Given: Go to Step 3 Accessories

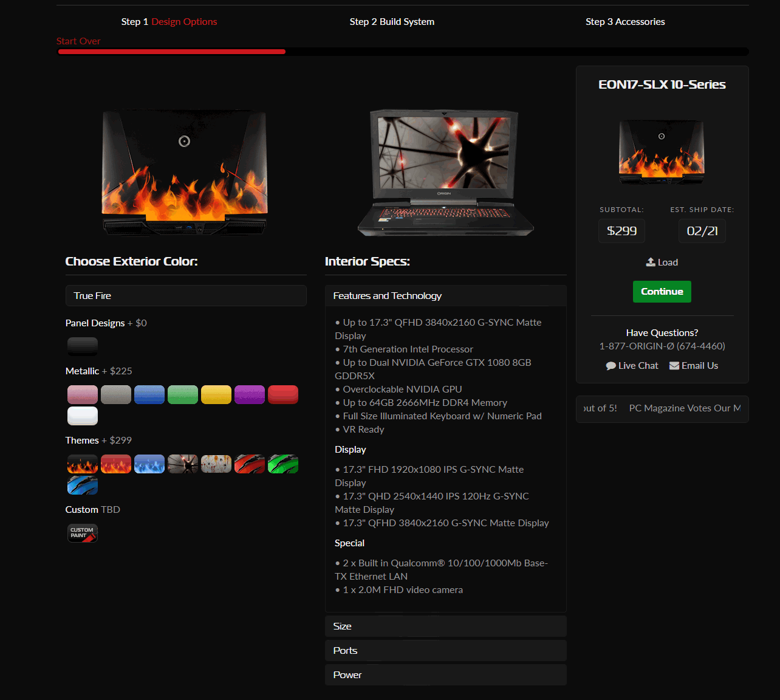Looking at the screenshot, I should point(625,22).
